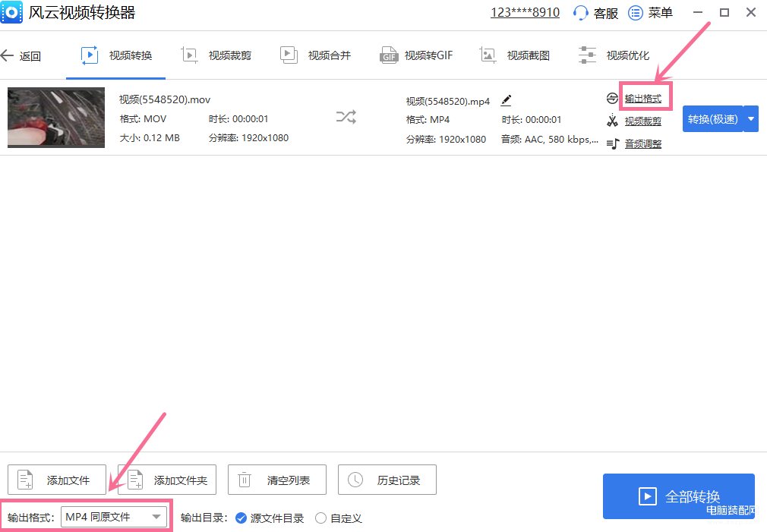Click the source filename 视频(5548520).mov
Screen dimensions: 767x532
[165, 99]
